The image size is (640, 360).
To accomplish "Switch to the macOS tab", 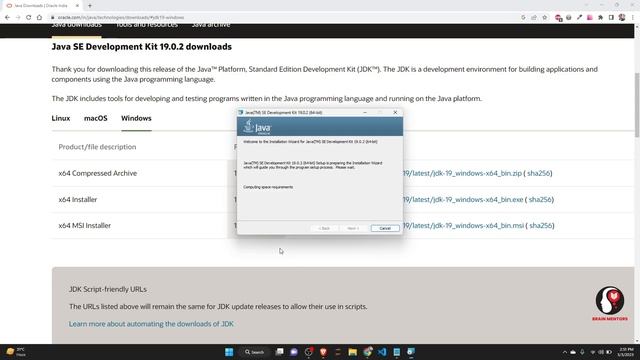I will (x=96, y=118).
